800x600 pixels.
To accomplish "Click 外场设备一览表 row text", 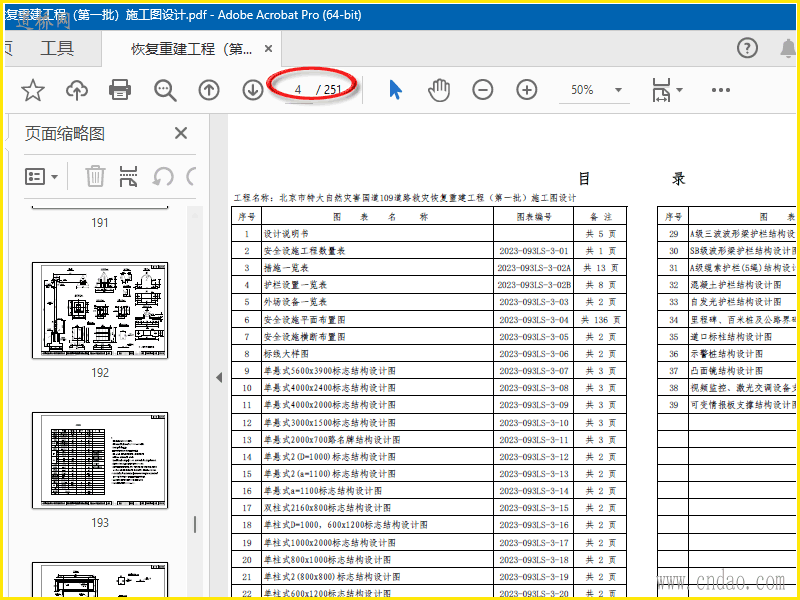I will [295, 302].
